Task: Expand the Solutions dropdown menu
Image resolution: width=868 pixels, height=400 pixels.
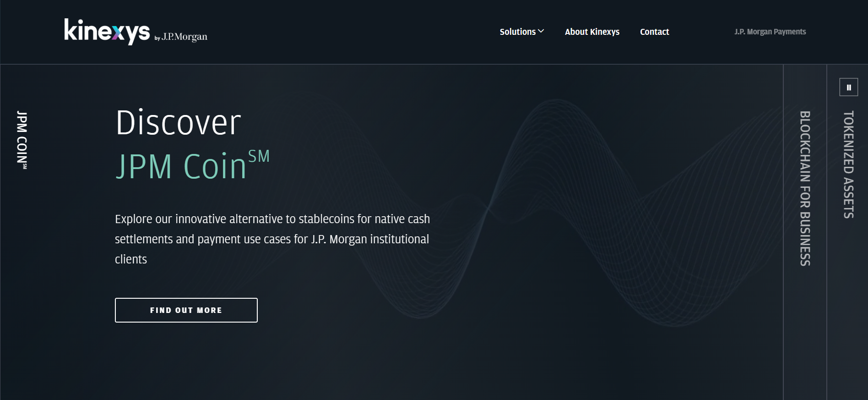Action: click(522, 32)
